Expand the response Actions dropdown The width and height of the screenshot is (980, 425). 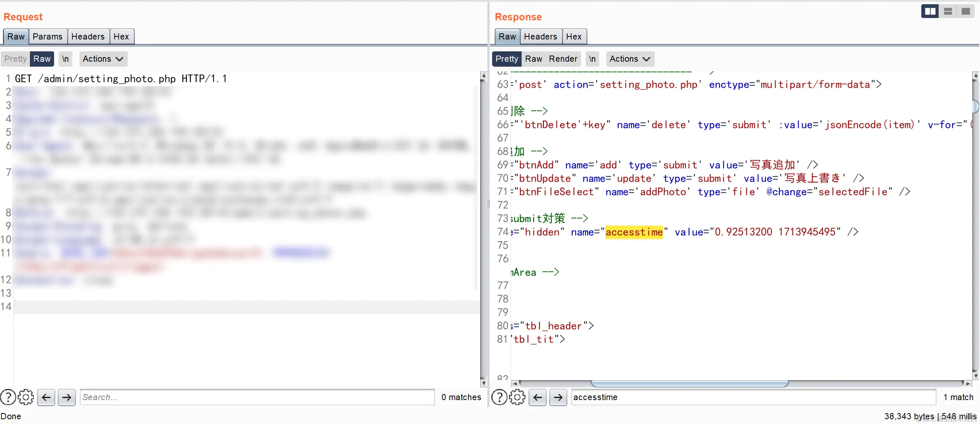pos(630,59)
